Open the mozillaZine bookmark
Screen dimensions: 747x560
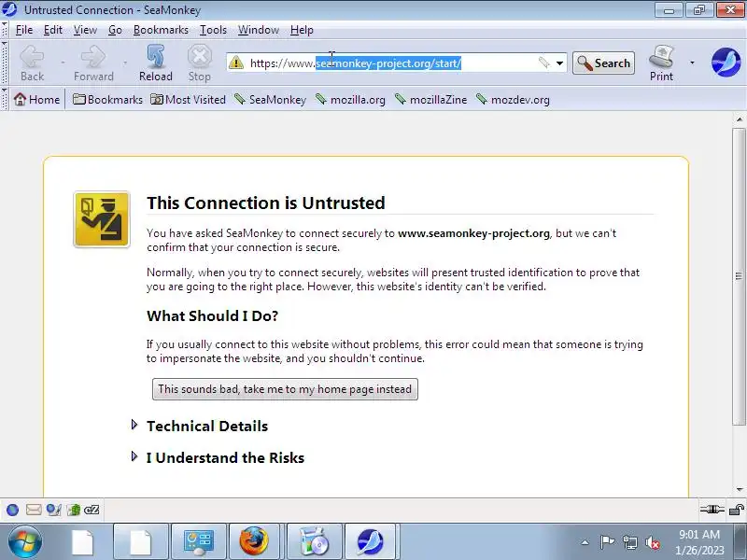click(430, 100)
